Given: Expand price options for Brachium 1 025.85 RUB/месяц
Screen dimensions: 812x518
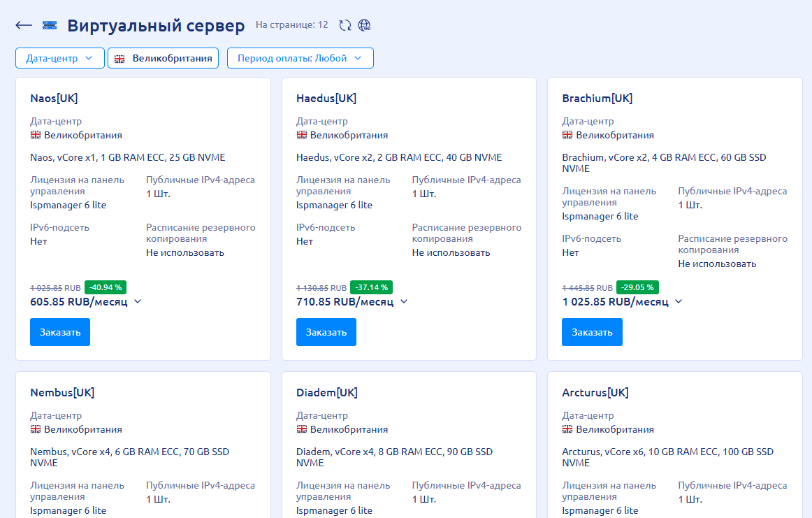Looking at the screenshot, I should pos(679,301).
